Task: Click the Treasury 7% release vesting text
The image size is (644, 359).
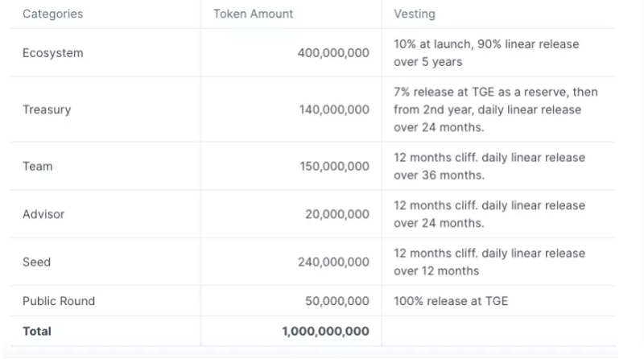Action: pos(496,109)
